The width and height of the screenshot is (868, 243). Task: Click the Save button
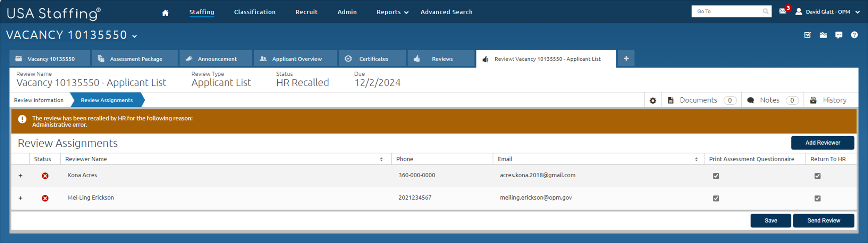(771, 220)
